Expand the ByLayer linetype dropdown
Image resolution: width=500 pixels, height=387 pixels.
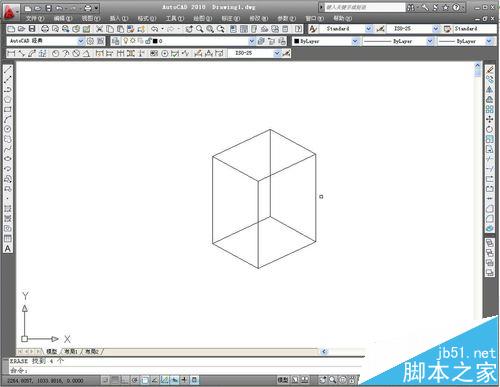(x=430, y=41)
